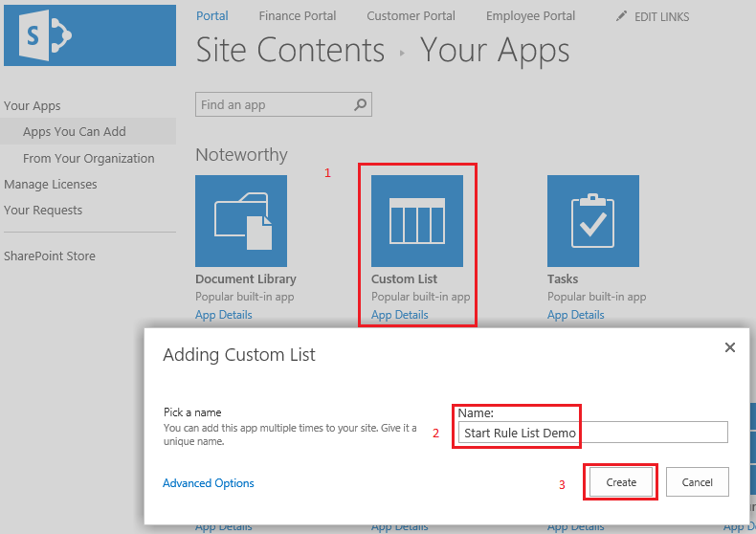Click the Find an app search box
756x534 pixels.
(274, 105)
